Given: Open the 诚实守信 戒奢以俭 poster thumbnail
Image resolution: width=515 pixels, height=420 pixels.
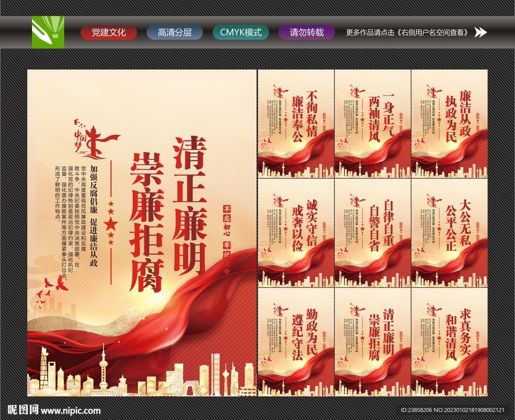Looking at the screenshot, I should click(x=296, y=233).
